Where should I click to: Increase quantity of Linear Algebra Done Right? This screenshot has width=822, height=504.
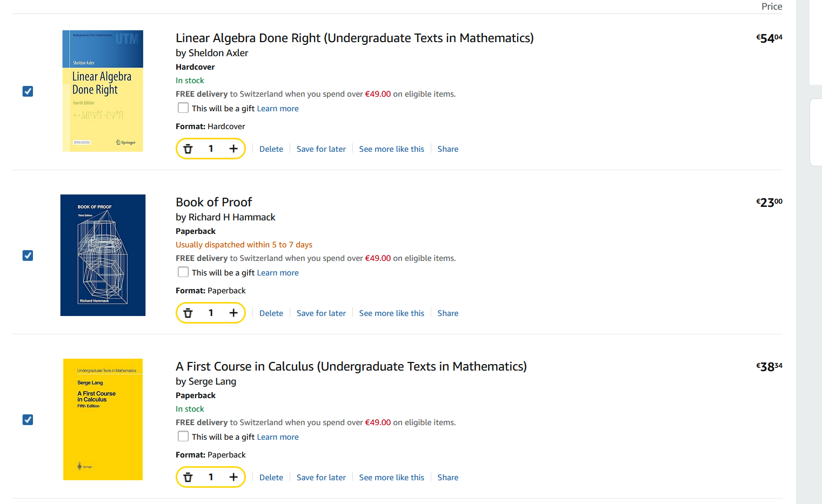(233, 149)
